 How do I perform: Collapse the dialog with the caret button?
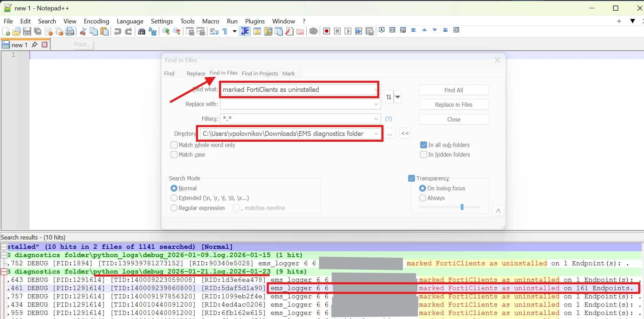pyautogui.click(x=498, y=211)
